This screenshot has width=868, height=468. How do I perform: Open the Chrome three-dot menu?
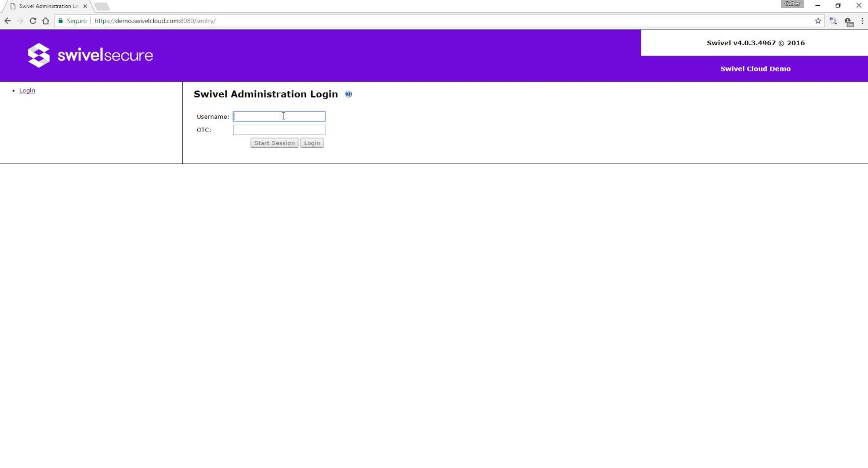point(862,21)
